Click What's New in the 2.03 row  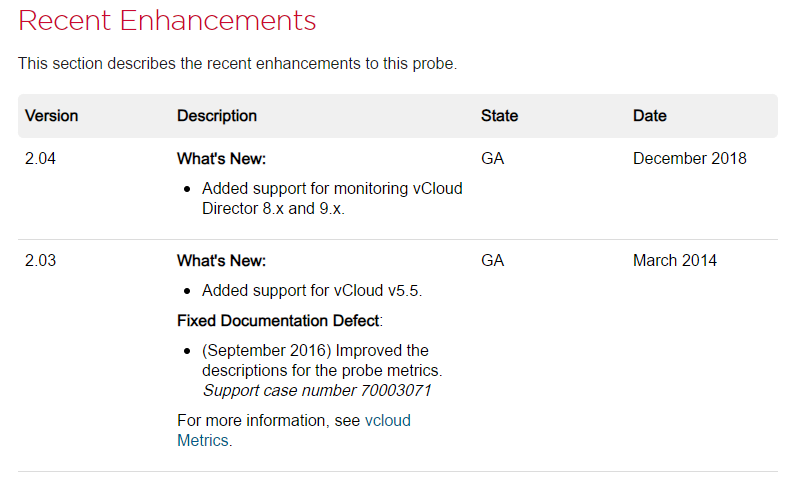tap(221, 261)
